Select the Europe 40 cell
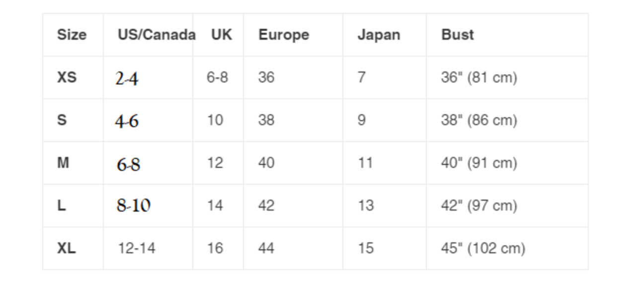 (266, 163)
